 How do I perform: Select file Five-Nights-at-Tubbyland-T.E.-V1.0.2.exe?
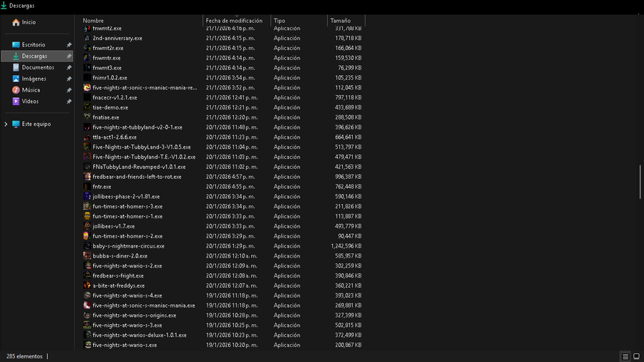pyautogui.click(x=144, y=157)
